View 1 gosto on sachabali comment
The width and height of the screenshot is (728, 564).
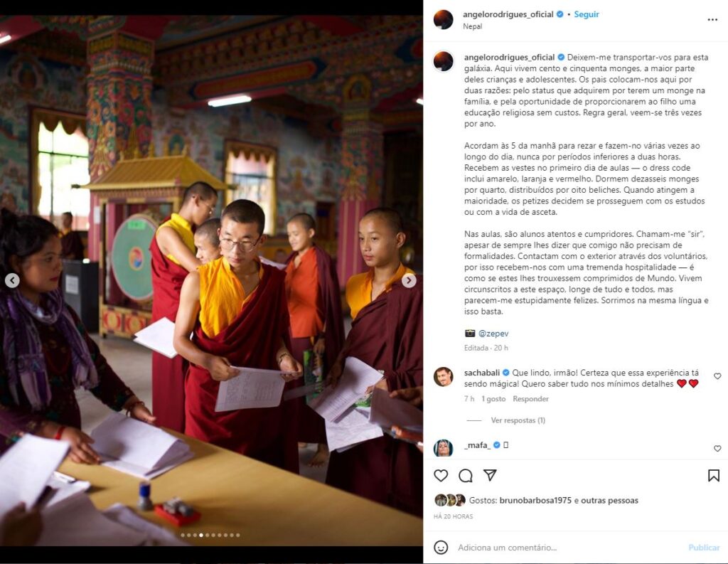tap(493, 399)
